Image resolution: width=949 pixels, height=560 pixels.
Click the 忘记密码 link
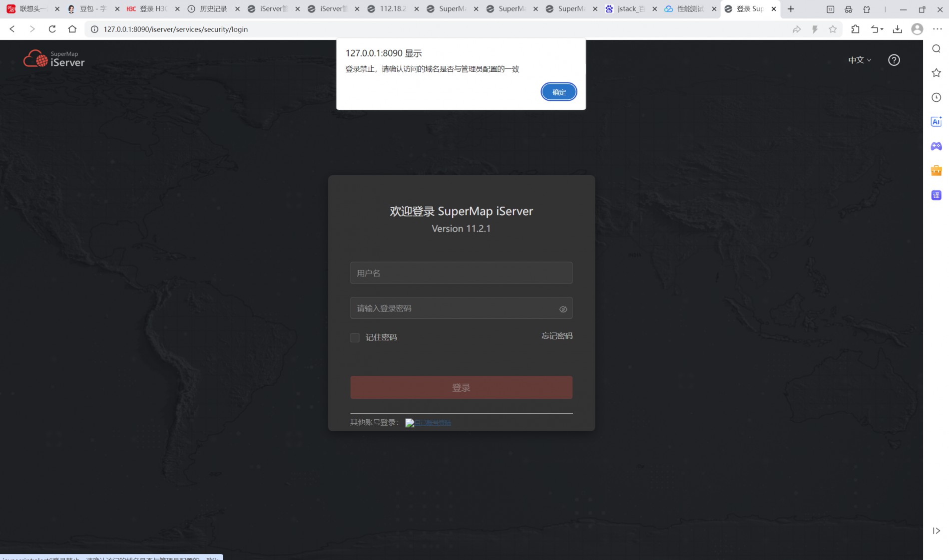556,336
